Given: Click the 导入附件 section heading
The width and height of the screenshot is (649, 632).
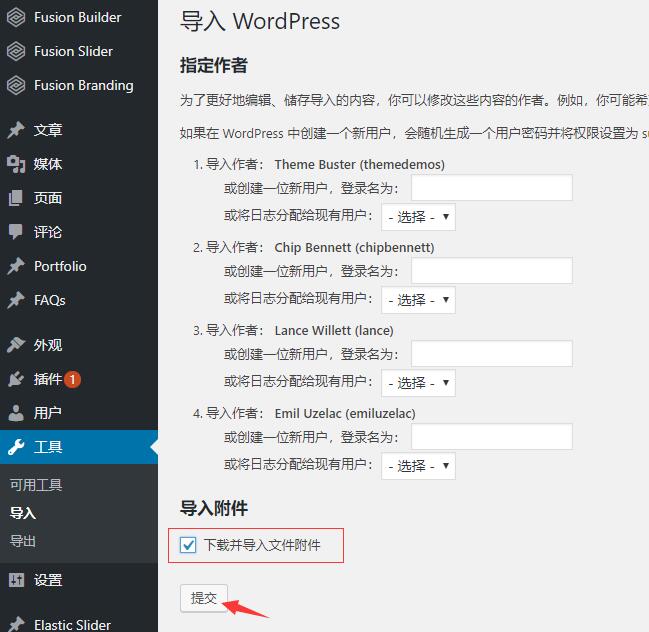Looking at the screenshot, I should tap(214, 508).
